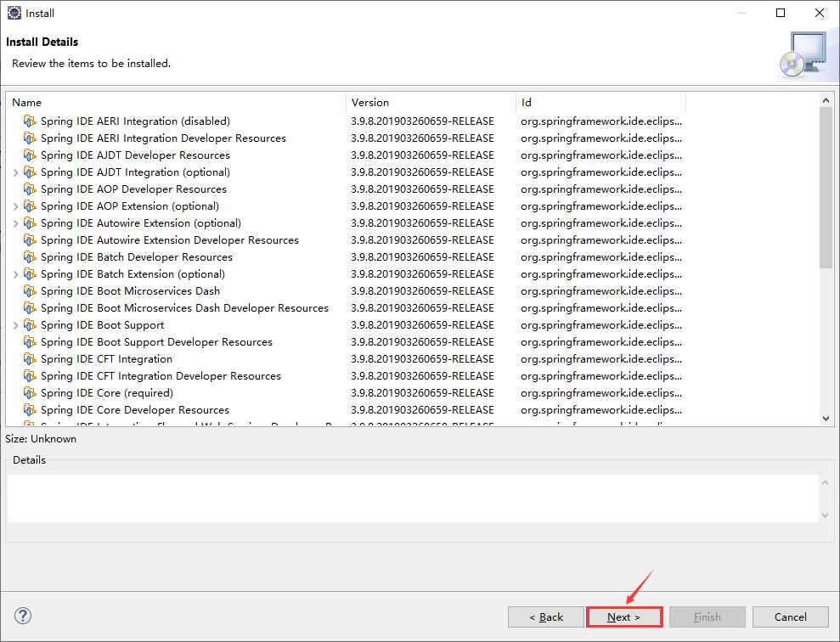Click the icon for Spring IDE Autowire Extension (optional)
The height and width of the screenshot is (642, 840).
(x=30, y=223)
